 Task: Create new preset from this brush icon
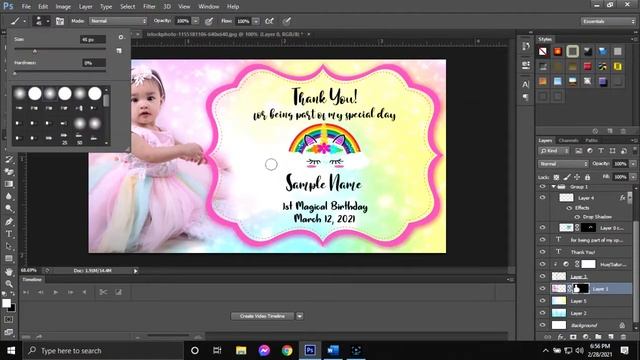coord(119,51)
